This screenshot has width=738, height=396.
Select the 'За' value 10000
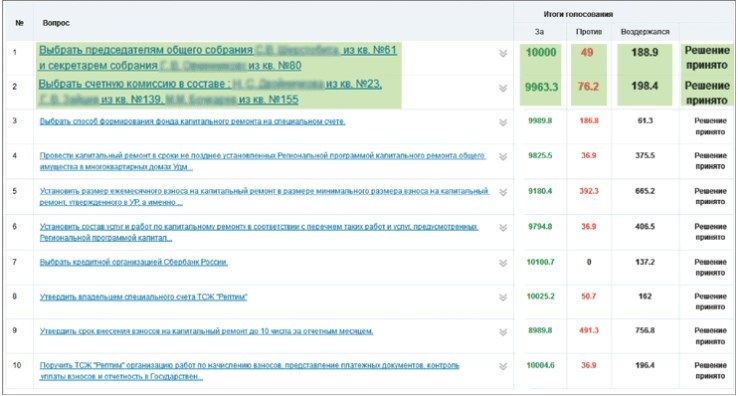coord(541,52)
